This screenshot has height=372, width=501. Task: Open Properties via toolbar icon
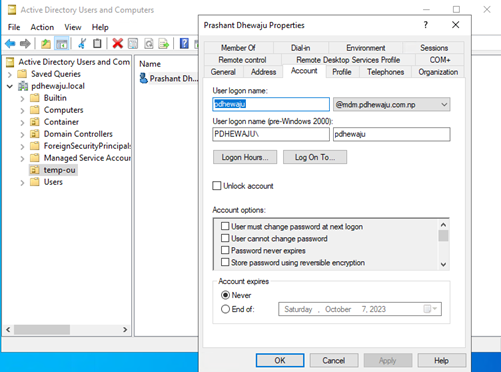pyautogui.click(x=133, y=43)
